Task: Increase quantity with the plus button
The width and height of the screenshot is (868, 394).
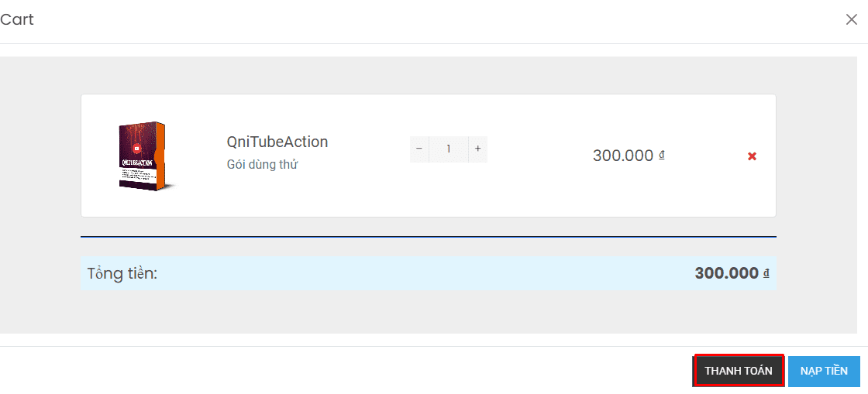Action: pos(477,149)
